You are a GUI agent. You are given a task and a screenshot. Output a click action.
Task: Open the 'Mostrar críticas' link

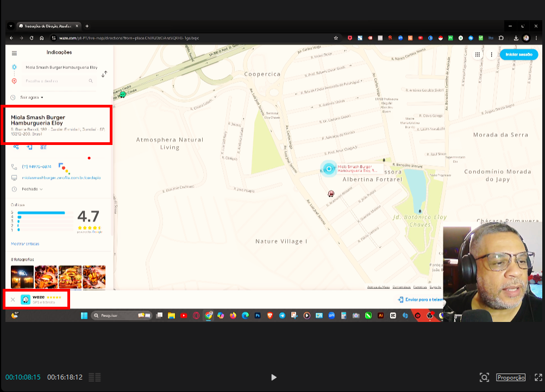pyautogui.click(x=25, y=244)
